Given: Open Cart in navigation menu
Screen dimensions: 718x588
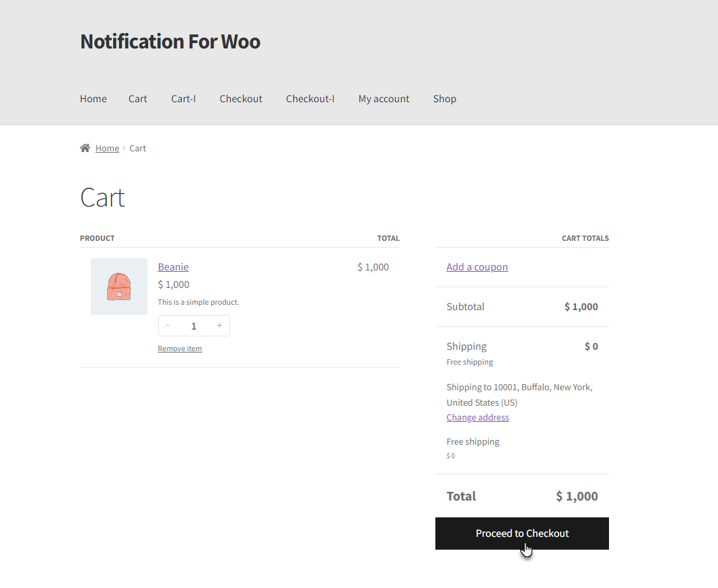Looking at the screenshot, I should point(138,99).
